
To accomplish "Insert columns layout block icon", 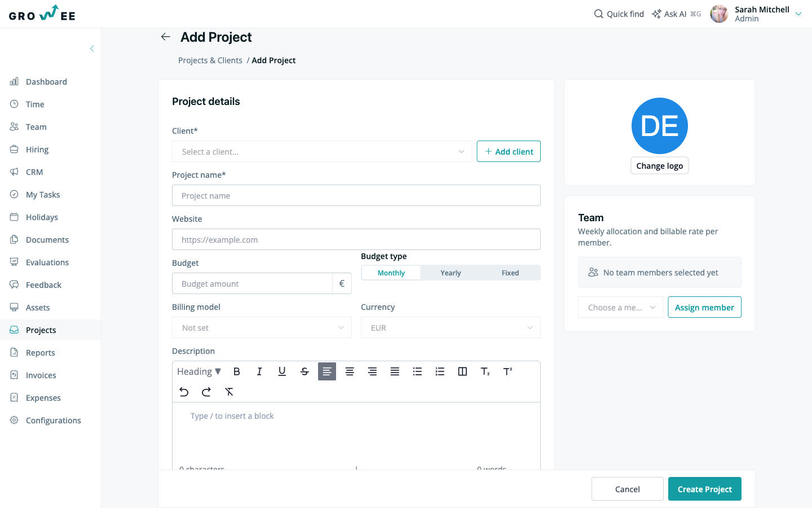I will tap(462, 371).
